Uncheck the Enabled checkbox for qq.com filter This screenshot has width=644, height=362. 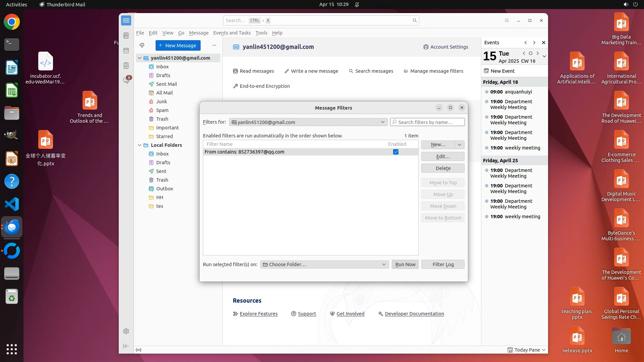pyautogui.click(x=396, y=152)
